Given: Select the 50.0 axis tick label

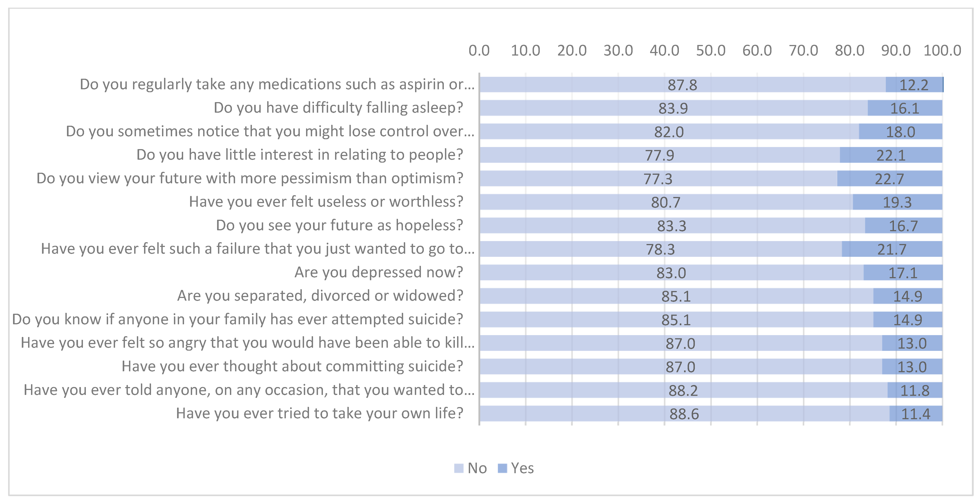Looking at the screenshot, I should coord(711,51).
